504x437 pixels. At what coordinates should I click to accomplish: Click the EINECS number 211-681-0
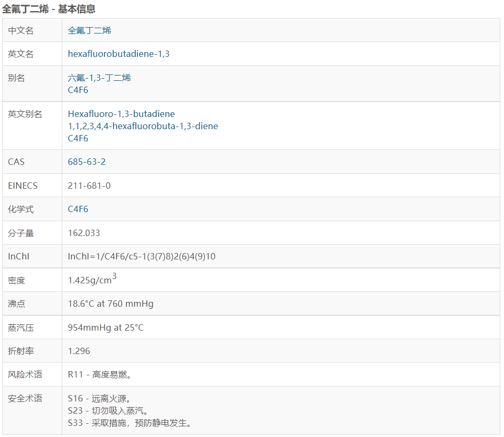[89, 186]
